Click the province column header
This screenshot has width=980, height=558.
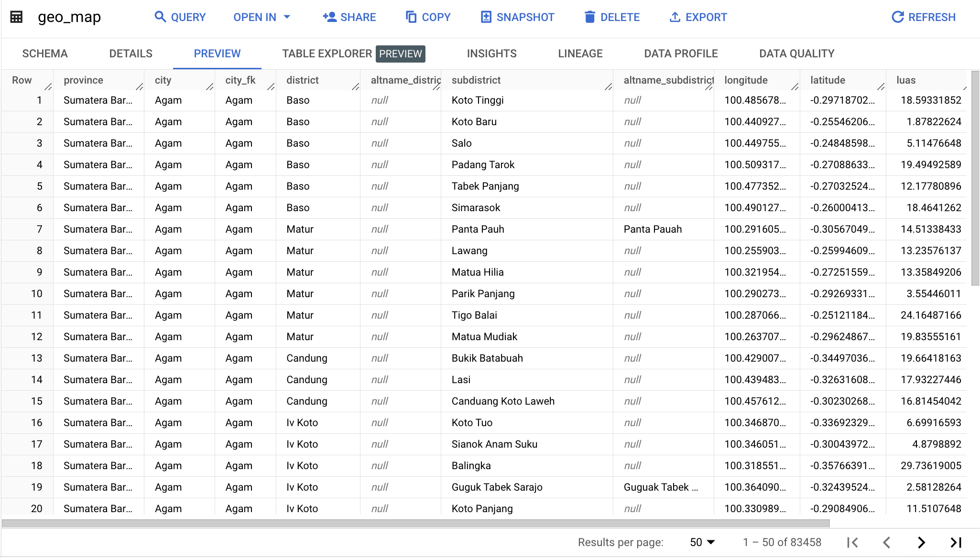pyautogui.click(x=84, y=80)
